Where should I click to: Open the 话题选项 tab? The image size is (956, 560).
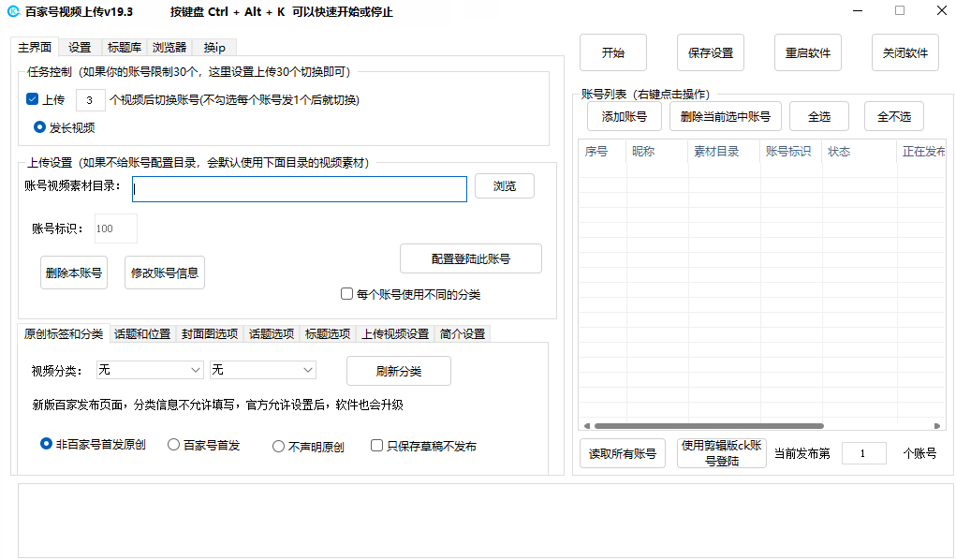(x=272, y=334)
